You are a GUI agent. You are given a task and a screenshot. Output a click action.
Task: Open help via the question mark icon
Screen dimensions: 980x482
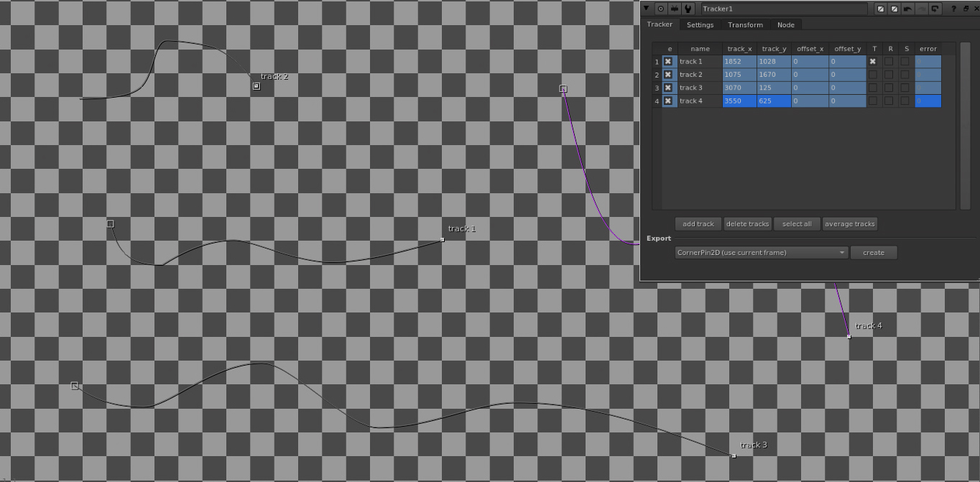pyautogui.click(x=953, y=9)
